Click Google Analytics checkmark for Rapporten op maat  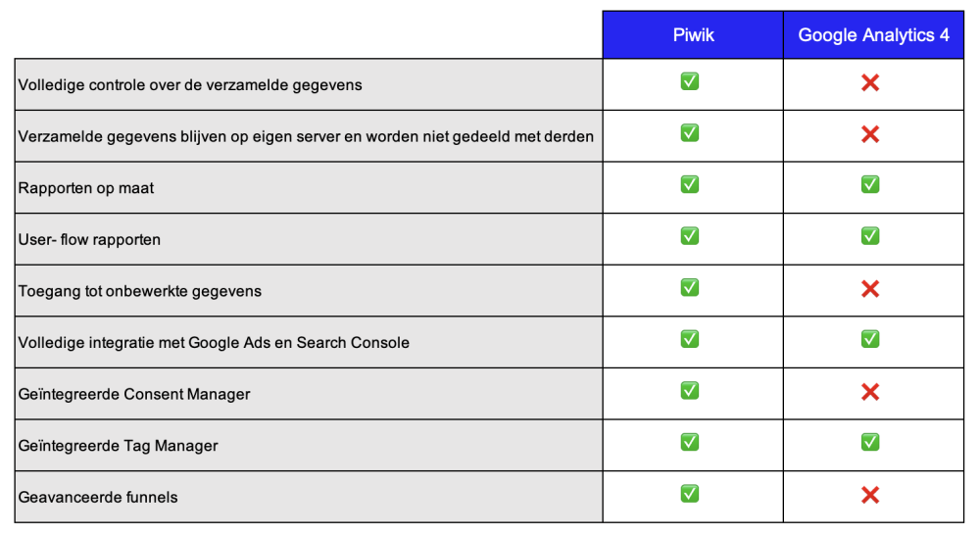coord(870,184)
